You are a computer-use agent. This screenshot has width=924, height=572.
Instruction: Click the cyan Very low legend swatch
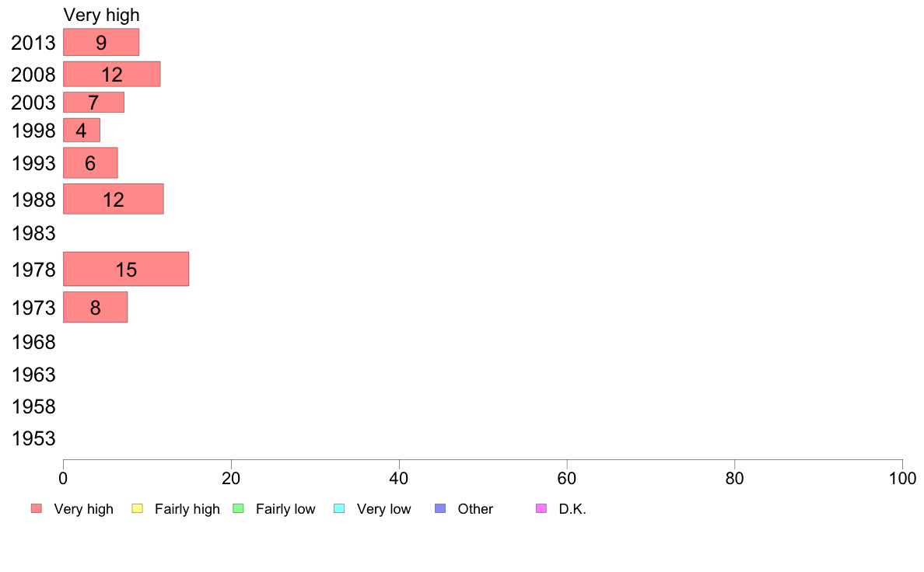(339, 508)
